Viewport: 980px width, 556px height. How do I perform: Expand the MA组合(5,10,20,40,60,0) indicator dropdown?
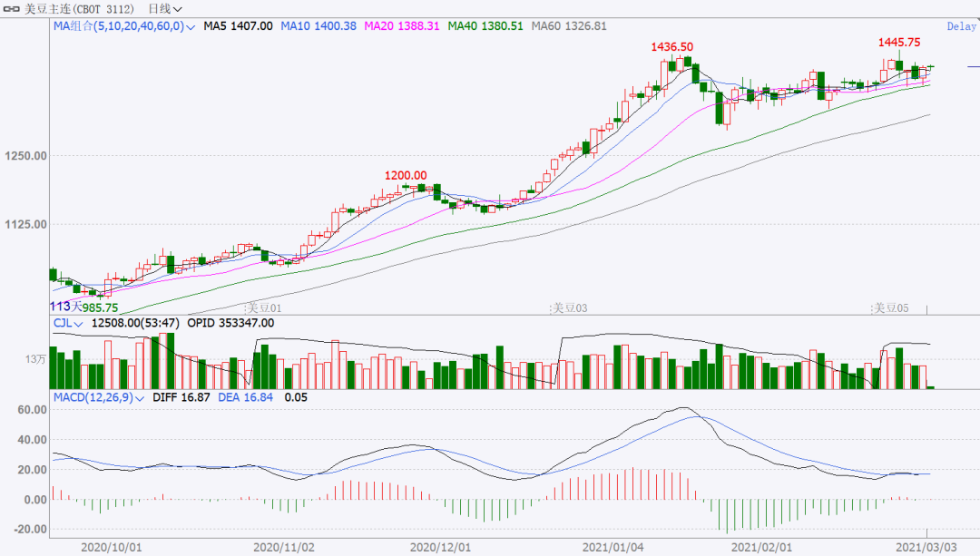pyautogui.click(x=124, y=26)
